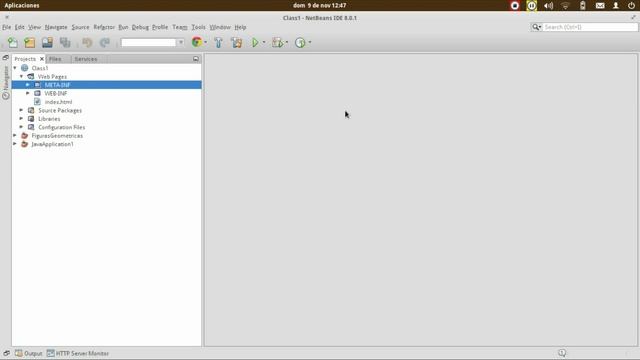Open the HTTP Server Monitor button
The height and width of the screenshot is (360, 640).
click(x=78, y=353)
